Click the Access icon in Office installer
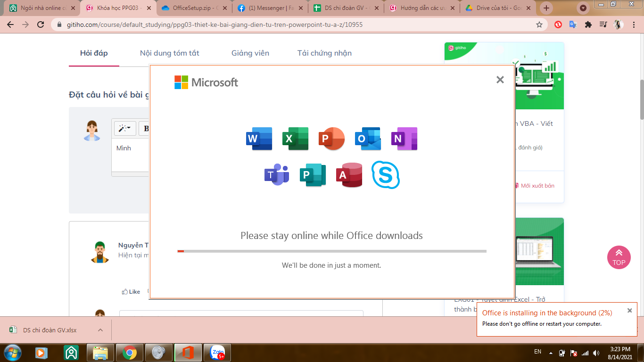Screen dimensions: 644x362 [349, 175]
